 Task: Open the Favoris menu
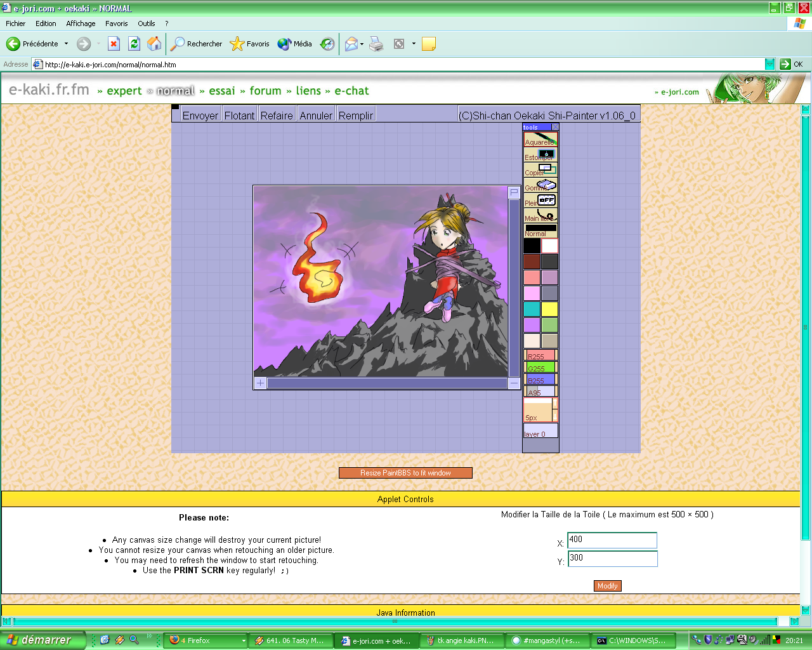[x=117, y=23]
